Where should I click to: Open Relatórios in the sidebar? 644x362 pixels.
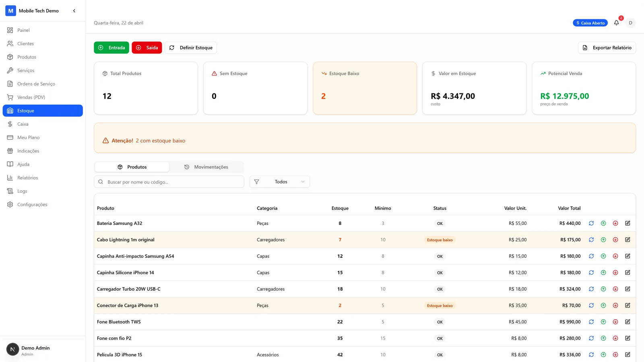pos(43,178)
